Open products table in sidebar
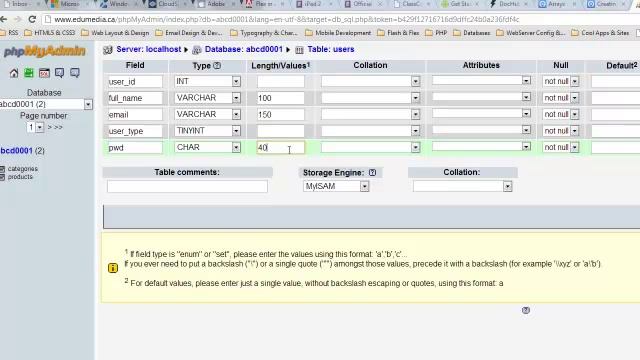 point(20,177)
